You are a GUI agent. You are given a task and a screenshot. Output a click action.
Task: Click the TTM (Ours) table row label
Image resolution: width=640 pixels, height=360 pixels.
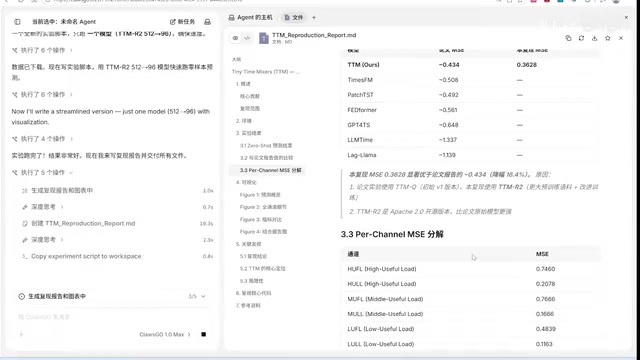click(x=363, y=65)
